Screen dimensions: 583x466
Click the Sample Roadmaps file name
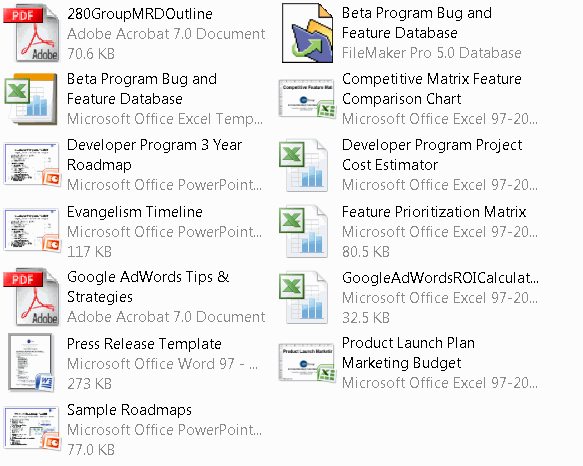pos(129,410)
